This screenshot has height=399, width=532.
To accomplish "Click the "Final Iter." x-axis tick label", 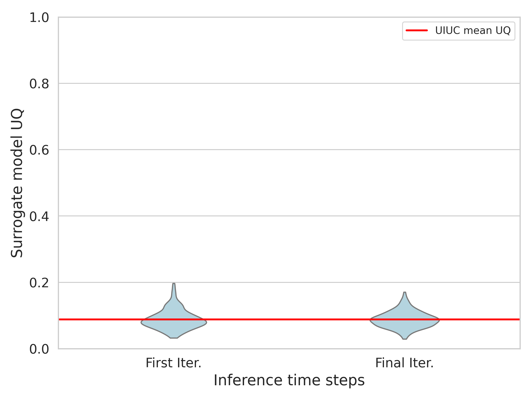I will [x=404, y=363].
